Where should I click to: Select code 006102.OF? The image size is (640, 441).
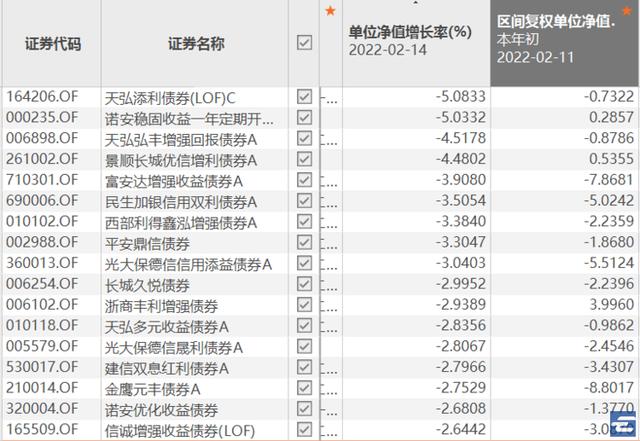[x=42, y=305]
